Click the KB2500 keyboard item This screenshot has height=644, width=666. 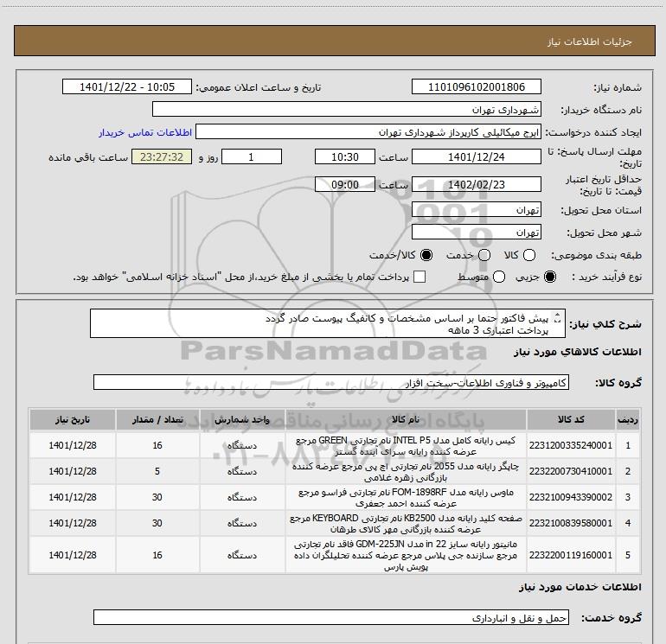point(406,524)
